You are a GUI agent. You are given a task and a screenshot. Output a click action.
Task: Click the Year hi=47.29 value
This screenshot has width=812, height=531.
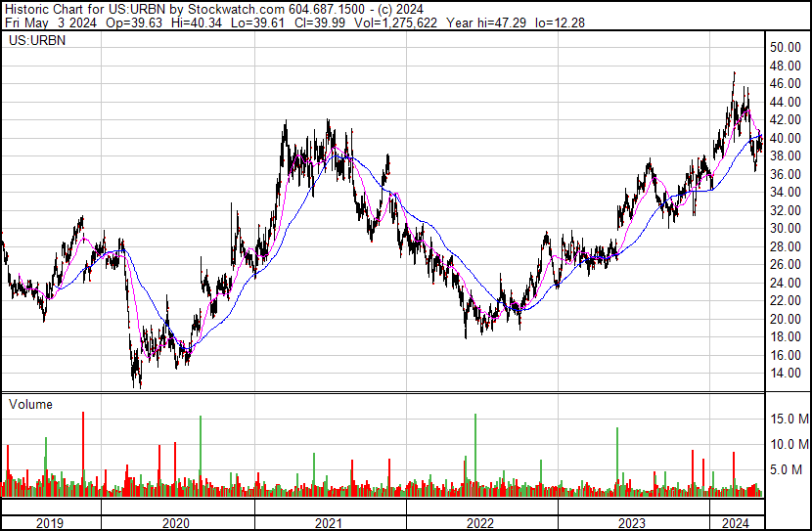click(486, 22)
